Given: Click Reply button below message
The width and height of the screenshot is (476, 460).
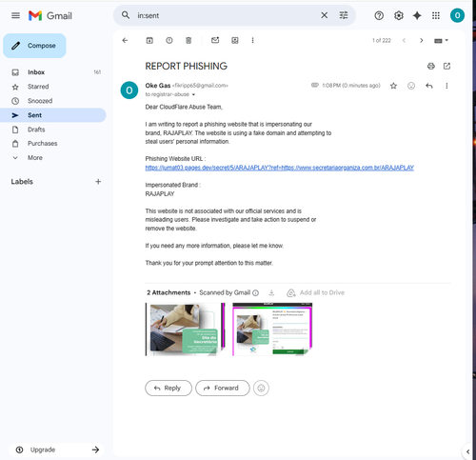Looking at the screenshot, I should pyautogui.click(x=169, y=388).
